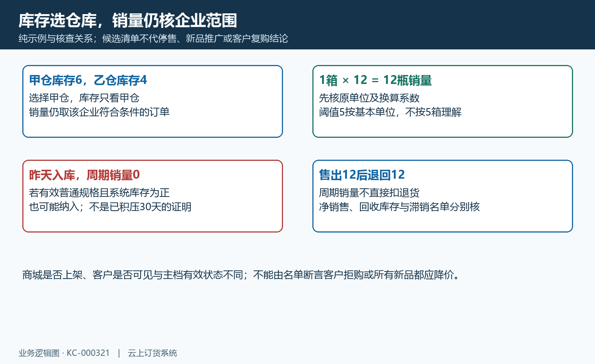Screen dimensions: 595x364
Task: Click the heading 甲仓库存6，乙仓库存4
Action: pyautogui.click(x=88, y=80)
